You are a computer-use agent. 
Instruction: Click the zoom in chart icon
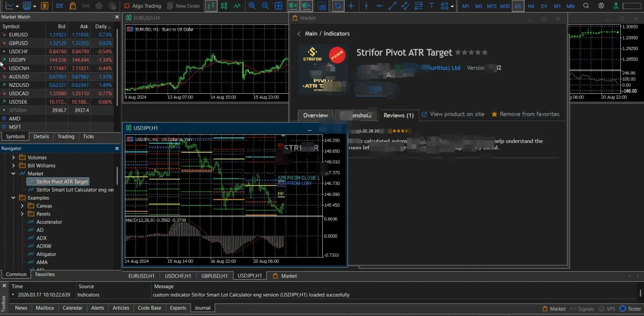pyautogui.click(x=252, y=6)
